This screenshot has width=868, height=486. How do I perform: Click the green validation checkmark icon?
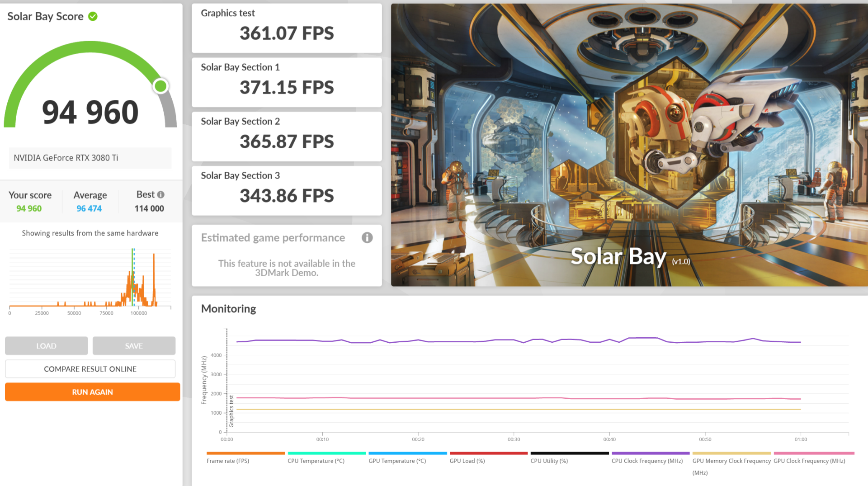click(x=93, y=16)
